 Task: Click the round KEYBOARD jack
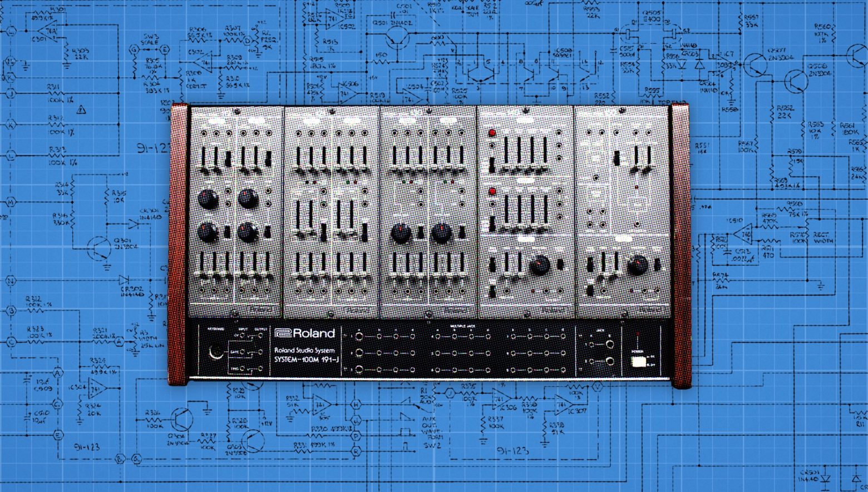(x=216, y=352)
